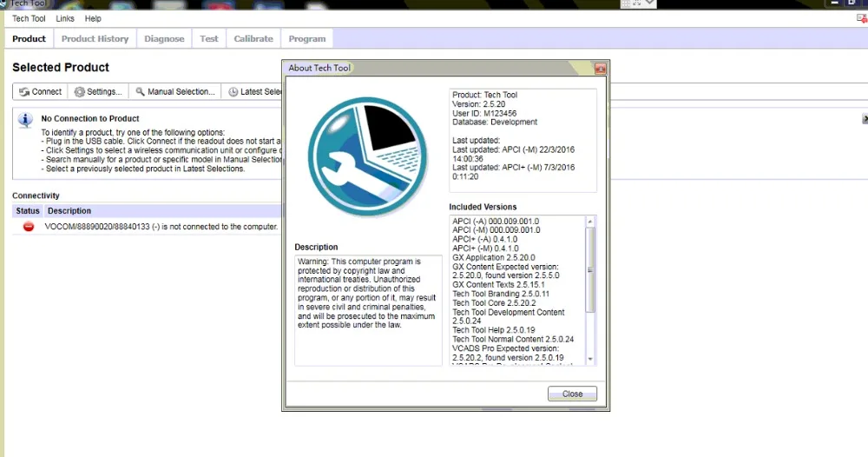The height and width of the screenshot is (457, 868).
Task: Open the Links menu
Action: (65, 18)
